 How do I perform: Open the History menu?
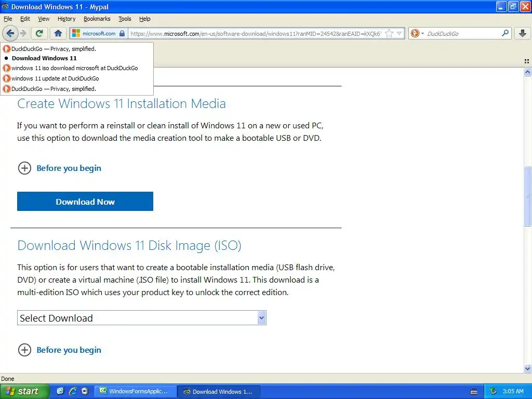pyautogui.click(x=66, y=19)
